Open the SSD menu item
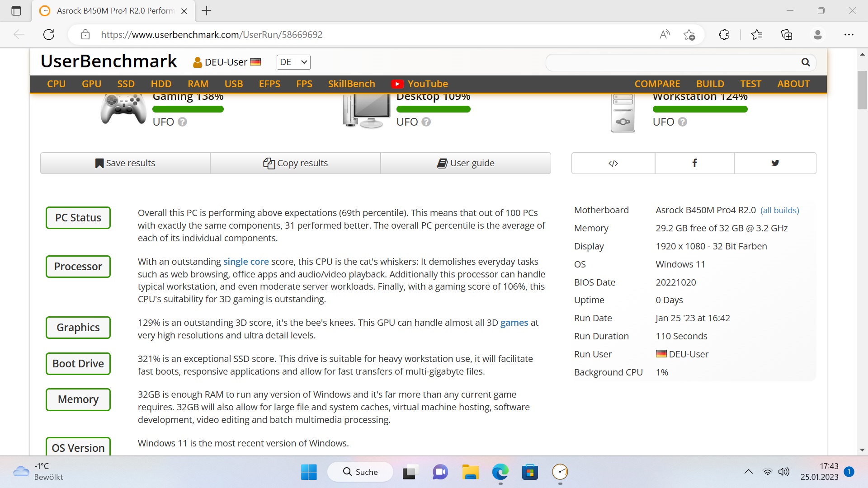 coord(126,84)
